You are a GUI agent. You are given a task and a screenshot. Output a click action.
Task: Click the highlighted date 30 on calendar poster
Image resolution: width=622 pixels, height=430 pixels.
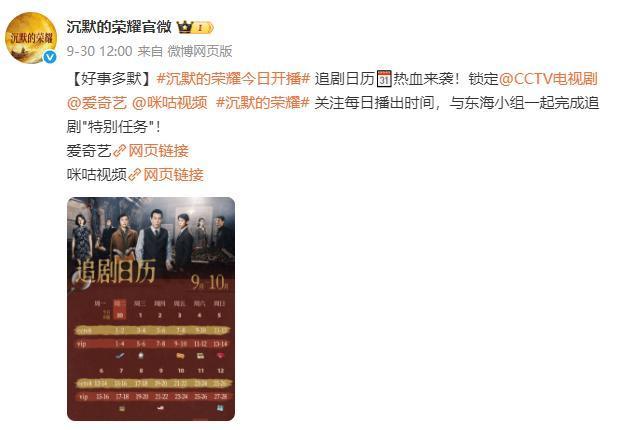pos(119,315)
